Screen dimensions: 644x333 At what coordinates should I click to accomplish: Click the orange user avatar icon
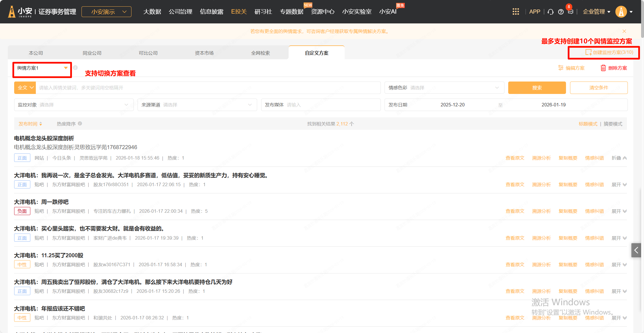coord(621,12)
